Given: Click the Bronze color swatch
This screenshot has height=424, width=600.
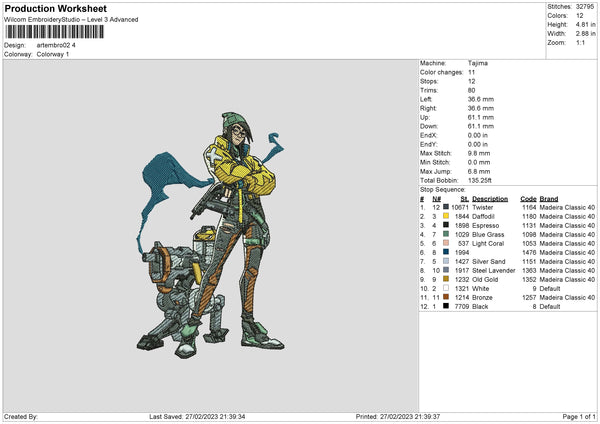Looking at the screenshot, I should [446, 297].
